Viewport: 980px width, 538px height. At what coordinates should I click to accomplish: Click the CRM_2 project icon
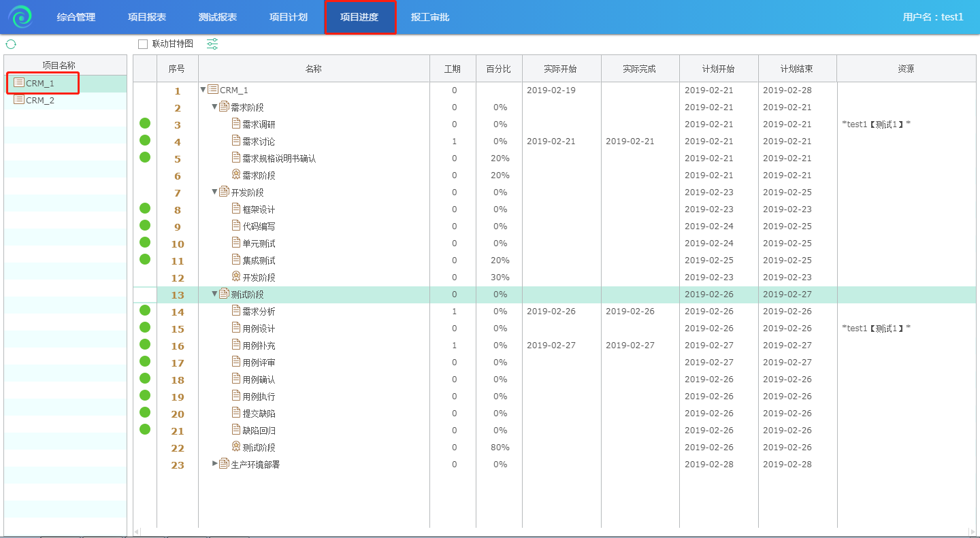pyautogui.click(x=19, y=100)
